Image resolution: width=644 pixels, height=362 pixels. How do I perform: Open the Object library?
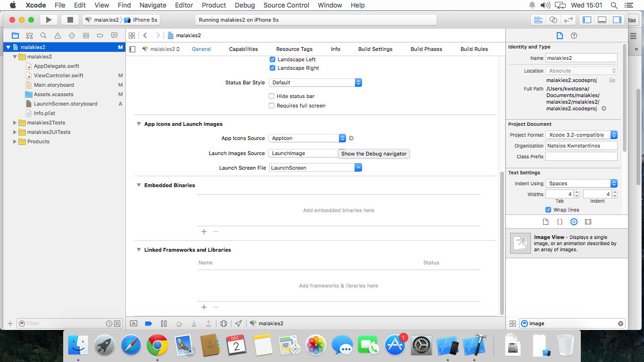tap(574, 222)
